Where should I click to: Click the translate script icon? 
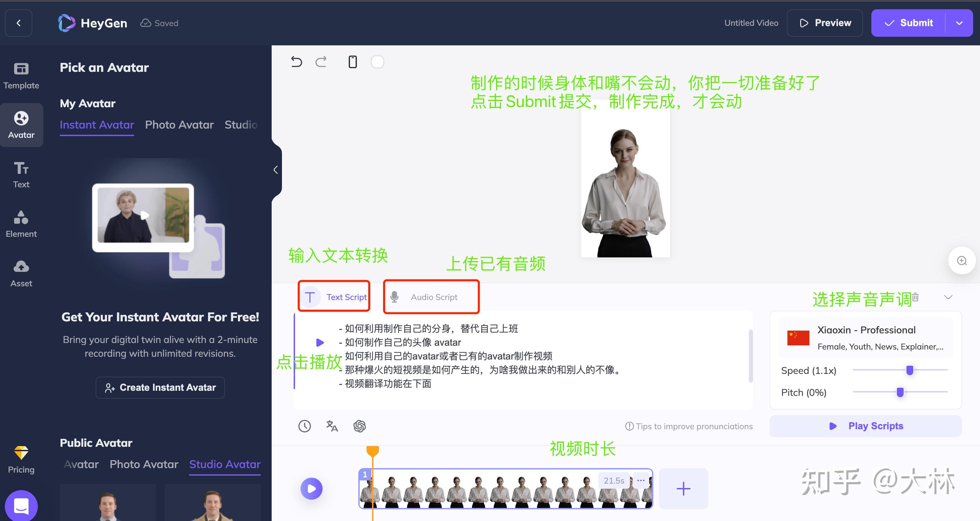331,426
